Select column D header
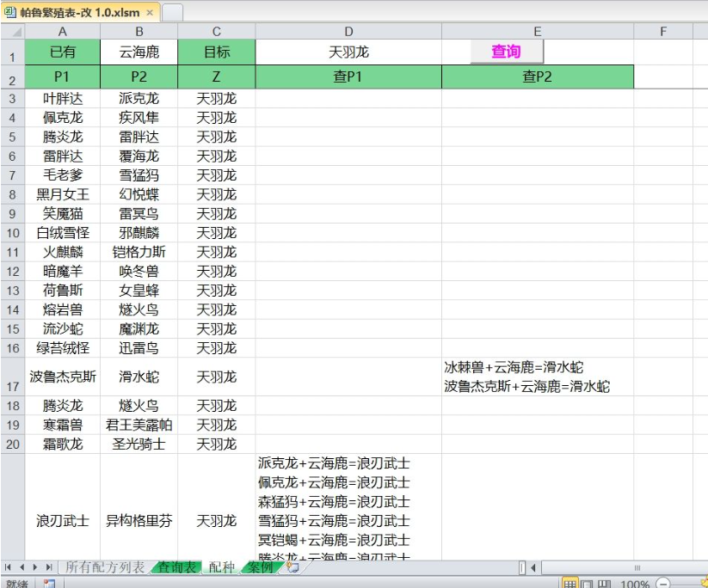The width and height of the screenshot is (708, 588). pos(348,32)
